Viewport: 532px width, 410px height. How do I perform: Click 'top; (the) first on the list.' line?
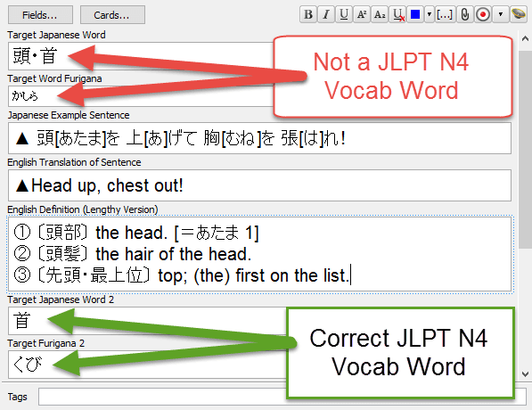tap(253, 275)
